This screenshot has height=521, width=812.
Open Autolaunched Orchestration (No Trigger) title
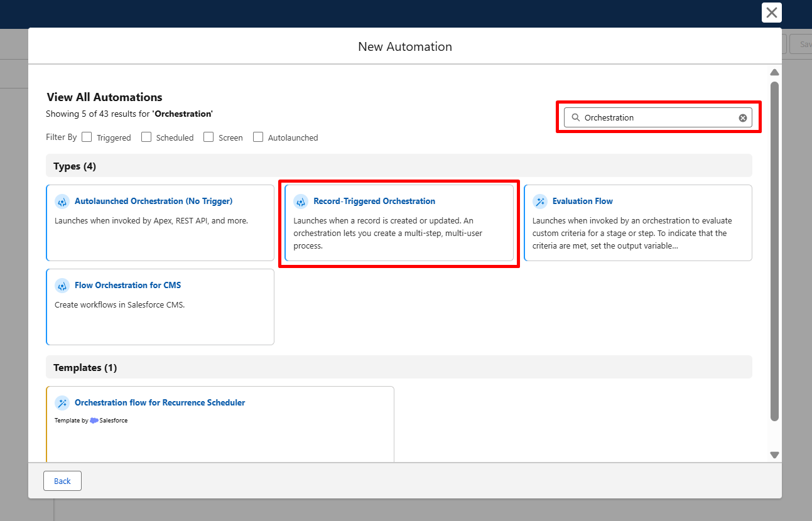click(154, 201)
